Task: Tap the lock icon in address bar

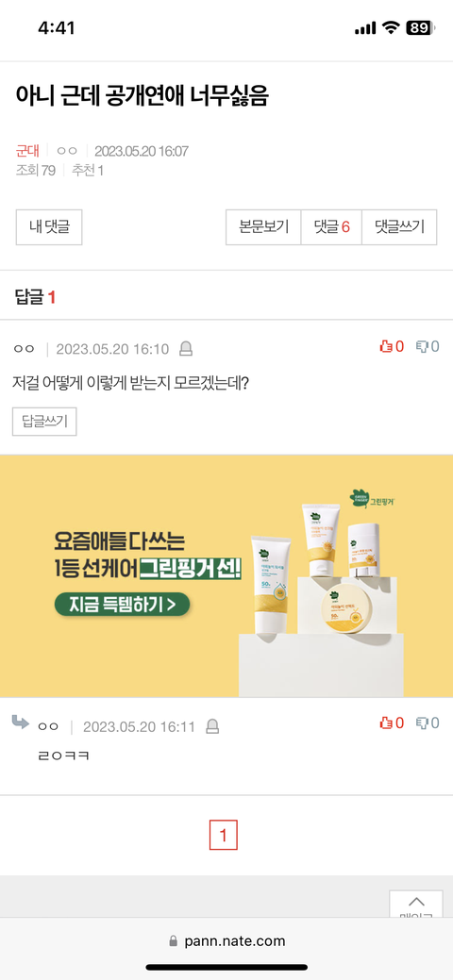Action: point(174,941)
